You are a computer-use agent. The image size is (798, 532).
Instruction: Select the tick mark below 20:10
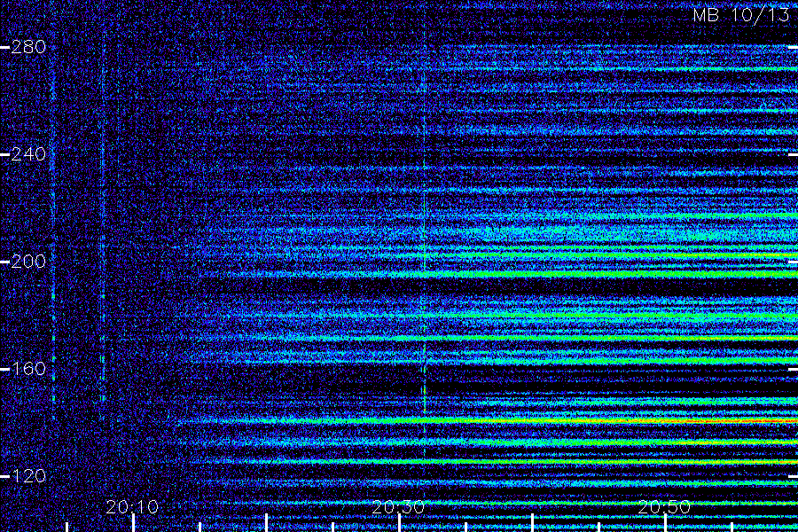click(x=133, y=523)
